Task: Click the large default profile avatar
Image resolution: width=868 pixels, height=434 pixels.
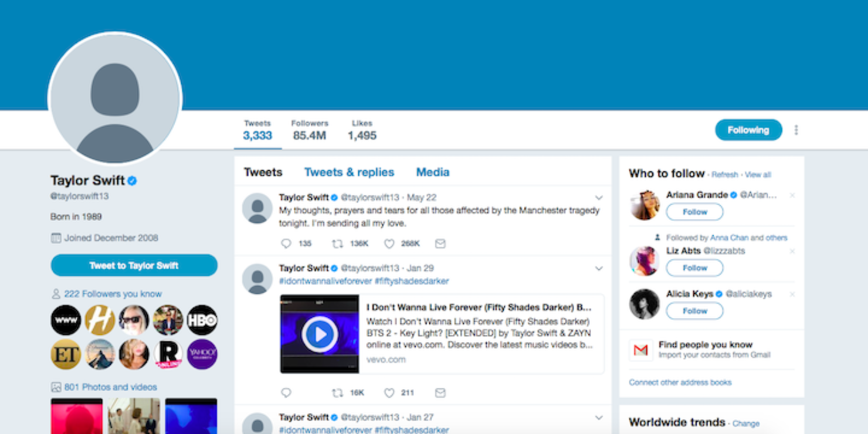Action: click(115, 99)
